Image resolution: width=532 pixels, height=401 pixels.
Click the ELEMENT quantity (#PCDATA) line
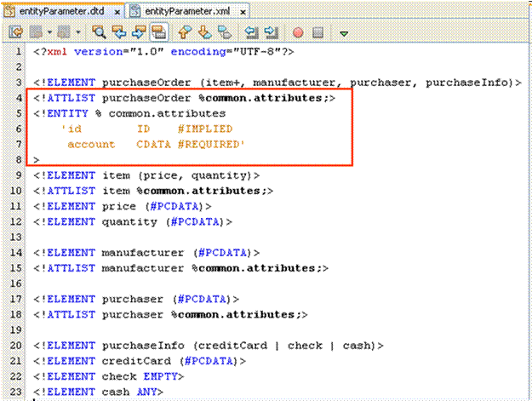click(133, 222)
